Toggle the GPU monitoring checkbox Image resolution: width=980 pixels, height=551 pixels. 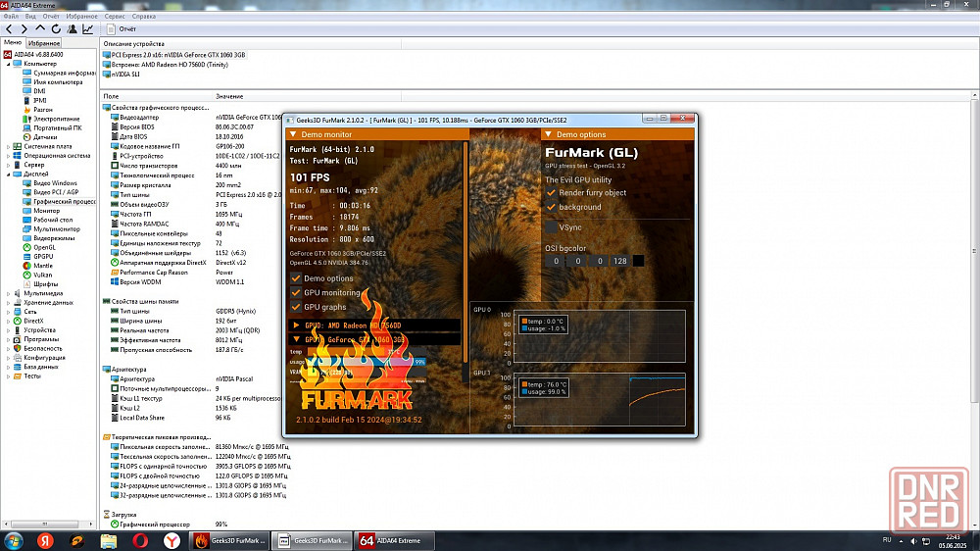click(x=296, y=293)
